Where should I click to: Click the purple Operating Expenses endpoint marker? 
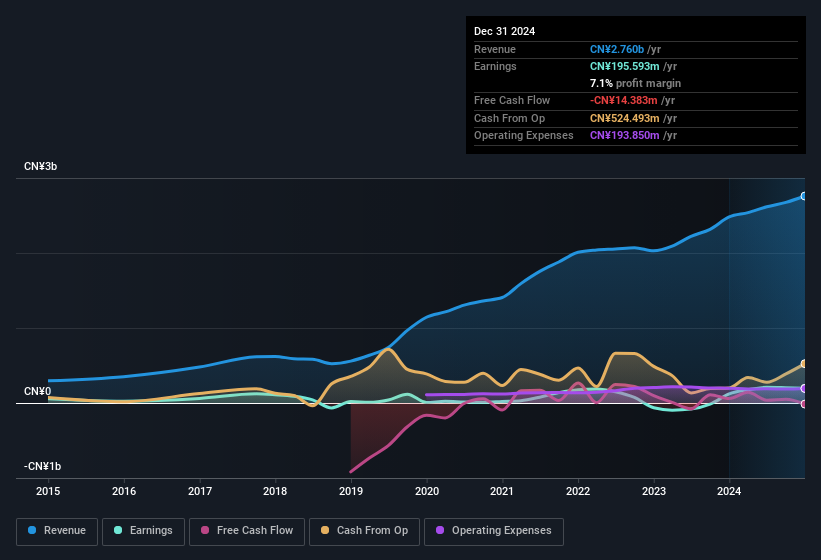[x=804, y=388]
